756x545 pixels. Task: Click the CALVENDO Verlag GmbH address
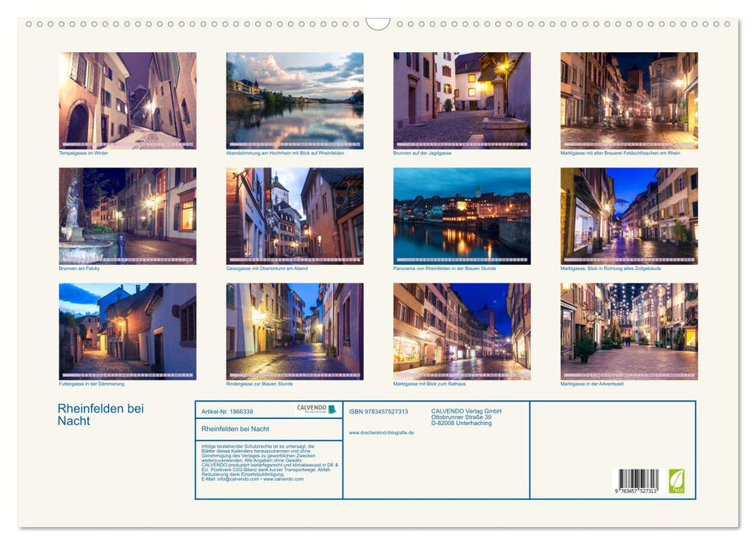(x=466, y=417)
